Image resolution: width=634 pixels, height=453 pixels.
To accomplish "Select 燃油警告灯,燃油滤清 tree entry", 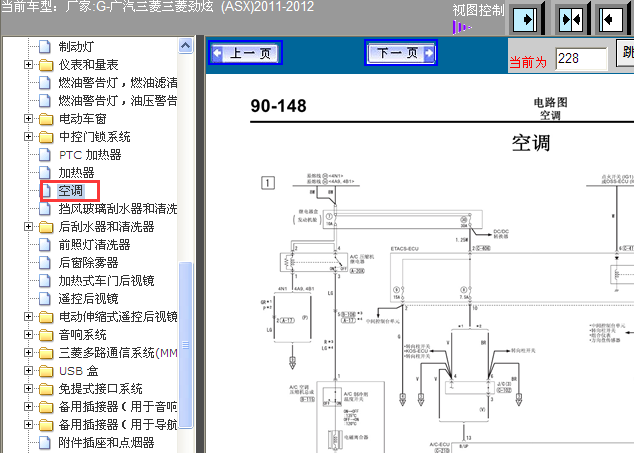I will click(x=118, y=83).
